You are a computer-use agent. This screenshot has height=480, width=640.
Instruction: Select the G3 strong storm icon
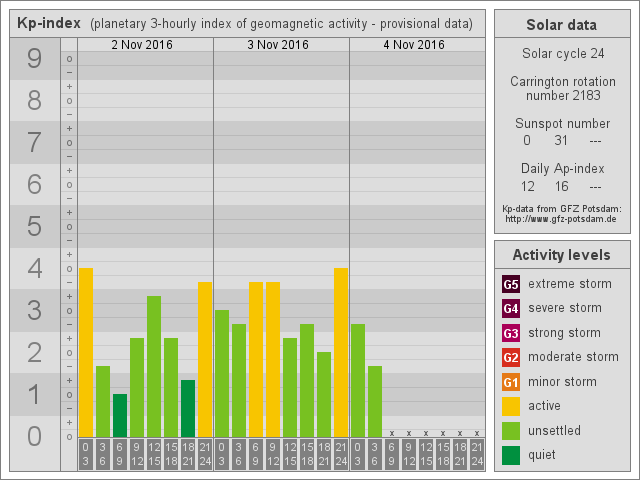[511, 333]
